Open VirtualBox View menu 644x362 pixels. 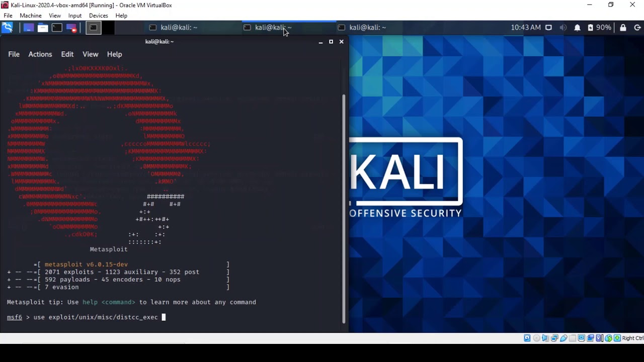pyautogui.click(x=55, y=16)
